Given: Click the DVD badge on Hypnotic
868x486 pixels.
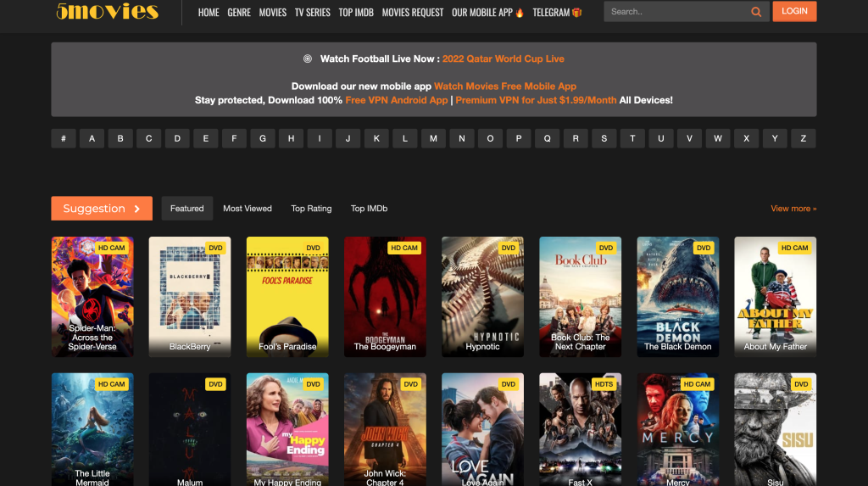Looking at the screenshot, I should [x=509, y=248].
